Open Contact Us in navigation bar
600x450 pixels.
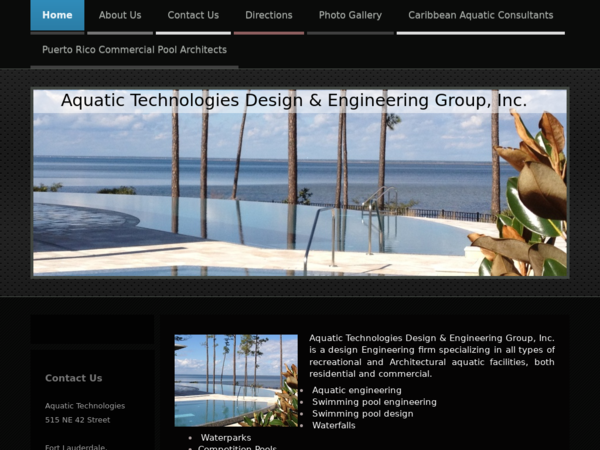[x=193, y=15]
